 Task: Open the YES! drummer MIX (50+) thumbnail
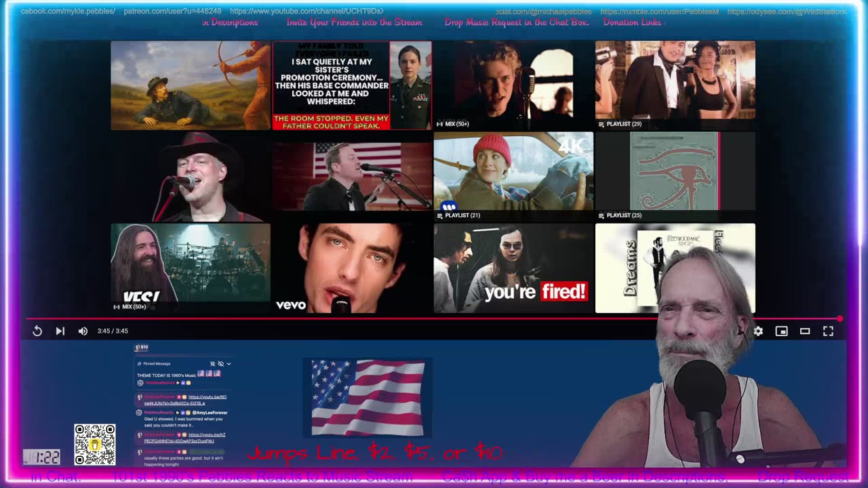pyautogui.click(x=191, y=268)
